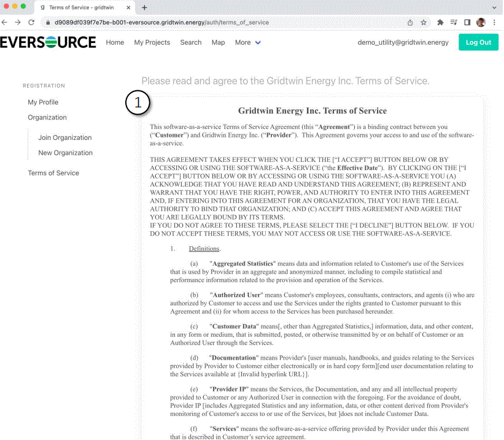Click the padlock icon in the address bar
The image size is (504, 440).
(x=48, y=22)
